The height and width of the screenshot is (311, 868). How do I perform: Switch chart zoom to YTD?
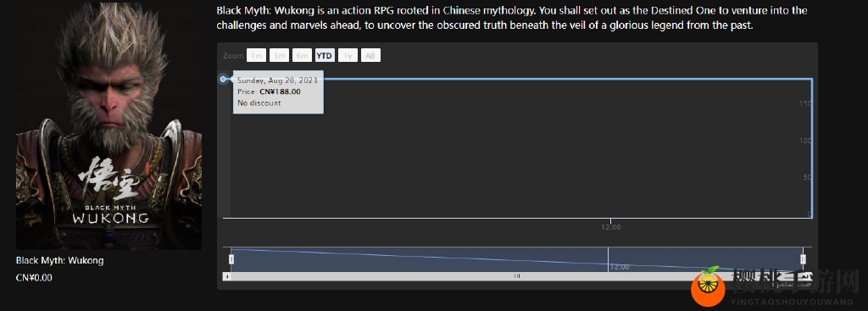[x=325, y=55]
